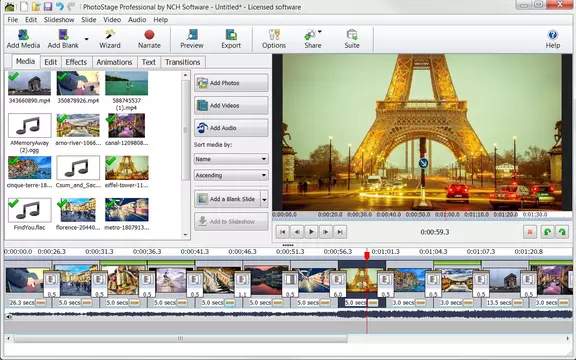
Task: Open the Slide menu
Action: 89,20
